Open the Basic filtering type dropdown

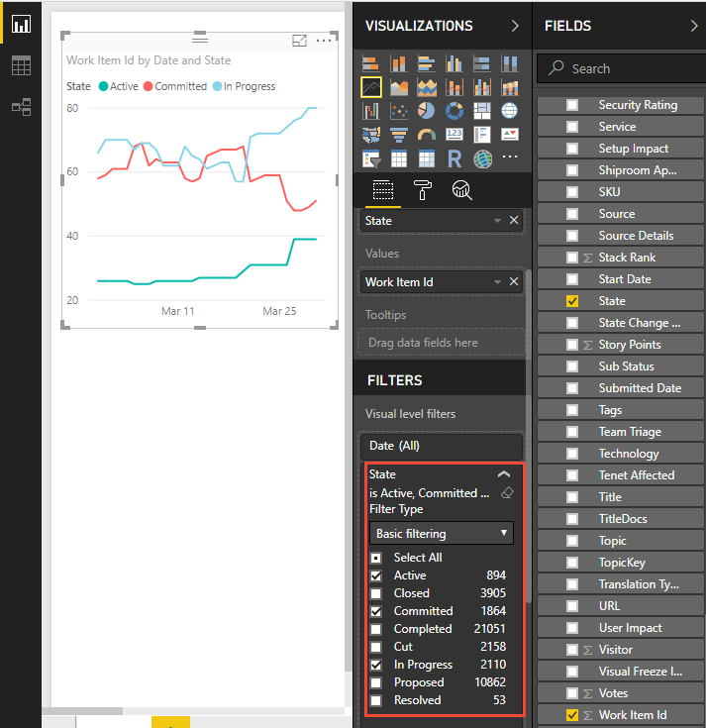tap(442, 534)
